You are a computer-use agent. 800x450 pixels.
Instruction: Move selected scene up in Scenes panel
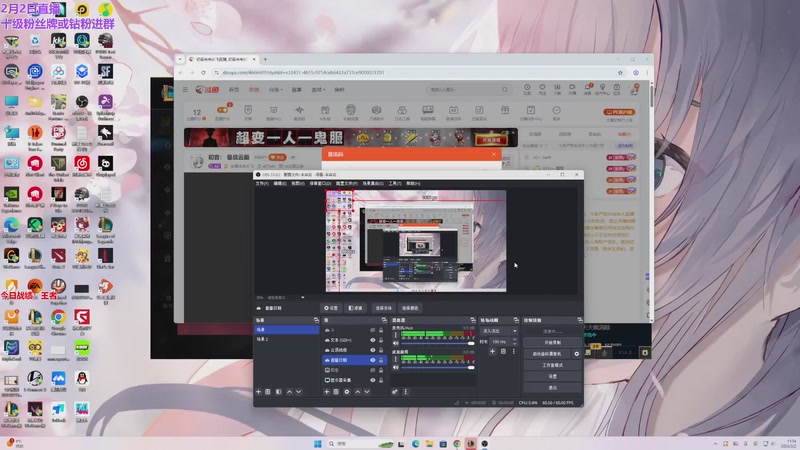289,392
